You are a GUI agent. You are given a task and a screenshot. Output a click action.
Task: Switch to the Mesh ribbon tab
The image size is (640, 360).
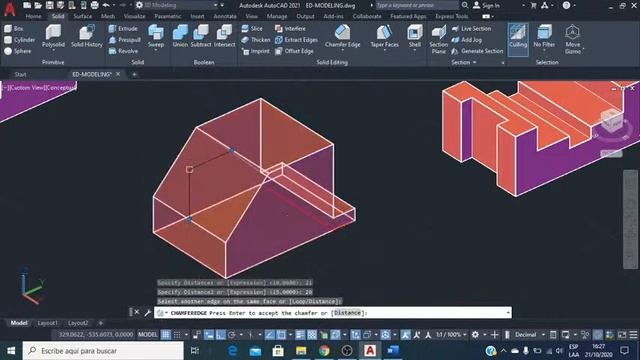click(108, 16)
